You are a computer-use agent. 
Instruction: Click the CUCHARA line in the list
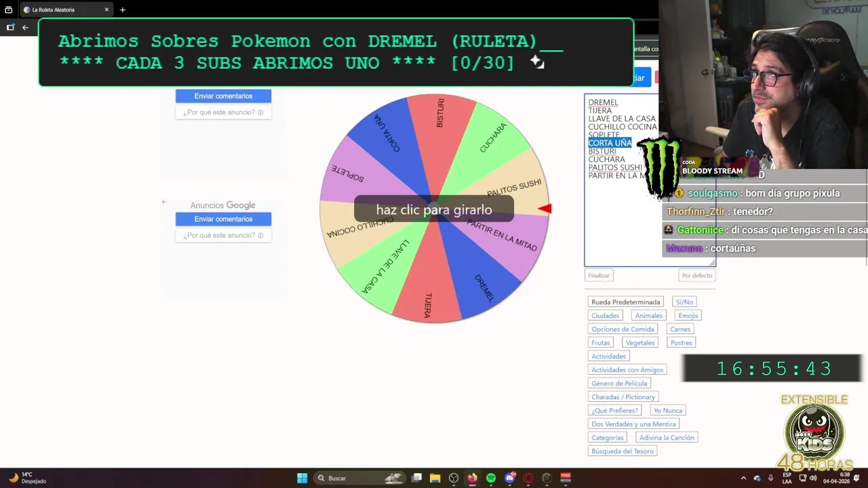(606, 159)
